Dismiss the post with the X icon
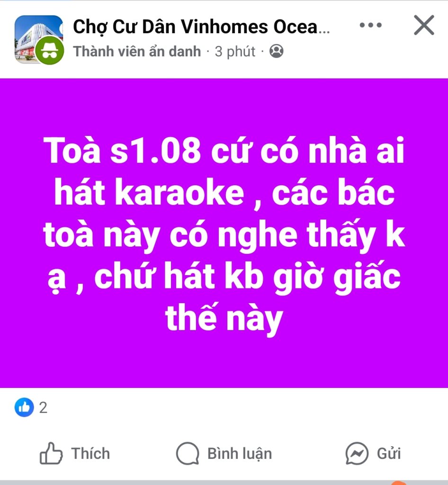This screenshot has width=448, height=485. coord(424,25)
